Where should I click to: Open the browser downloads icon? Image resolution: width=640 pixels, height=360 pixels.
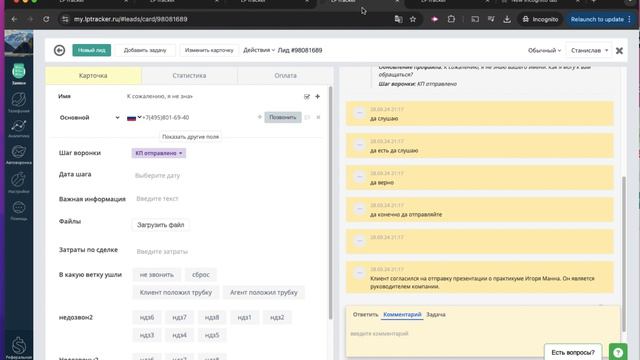click(x=507, y=19)
